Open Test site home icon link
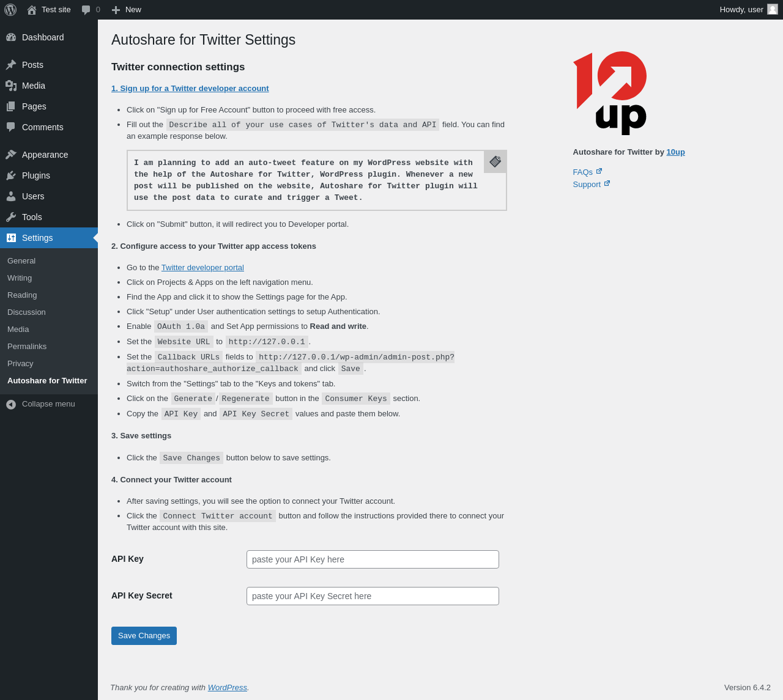This screenshot has height=700, width=783. 32,10
